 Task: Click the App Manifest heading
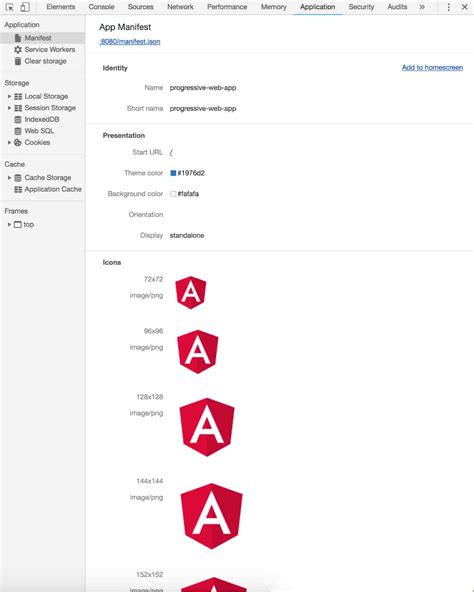point(125,27)
